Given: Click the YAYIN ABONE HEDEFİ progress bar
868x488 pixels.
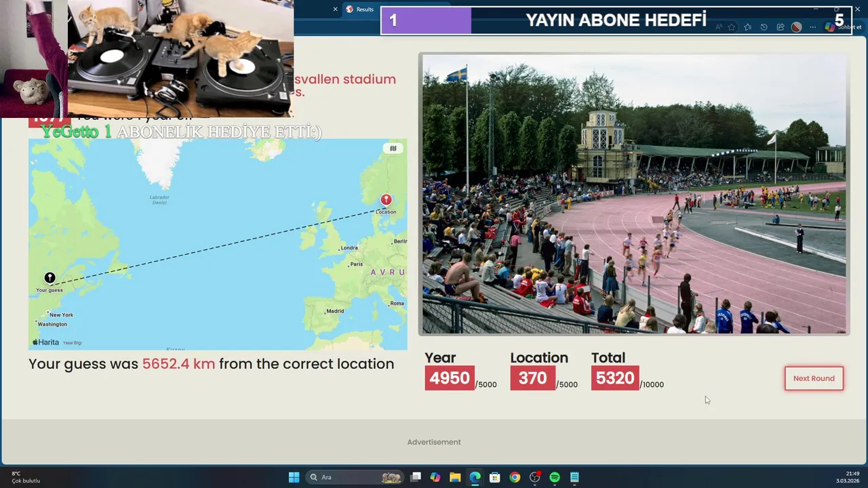Looking at the screenshot, I should (617, 20).
